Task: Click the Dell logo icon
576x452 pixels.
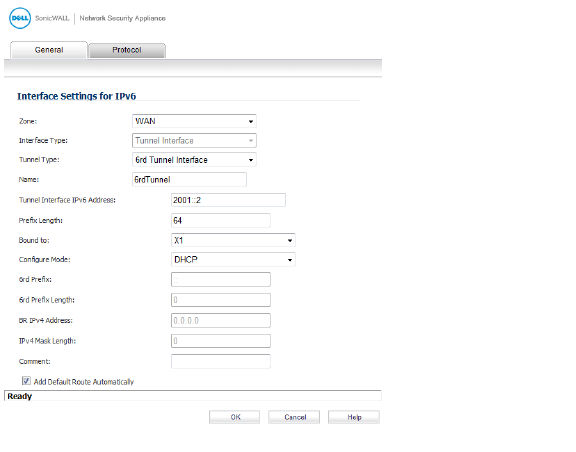Action: coord(20,18)
